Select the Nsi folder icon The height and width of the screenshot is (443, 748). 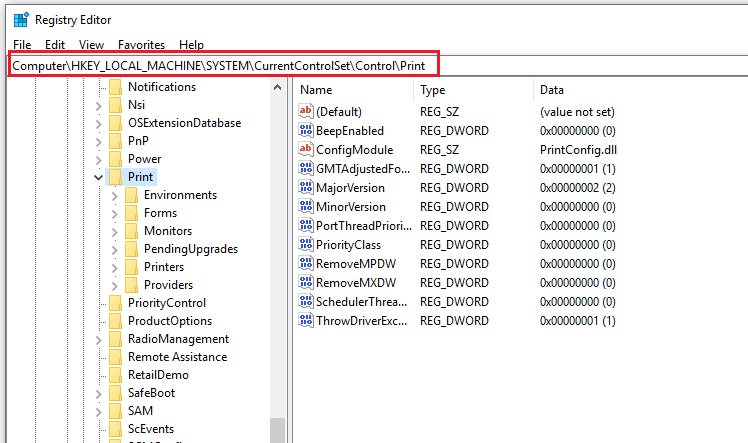115,105
